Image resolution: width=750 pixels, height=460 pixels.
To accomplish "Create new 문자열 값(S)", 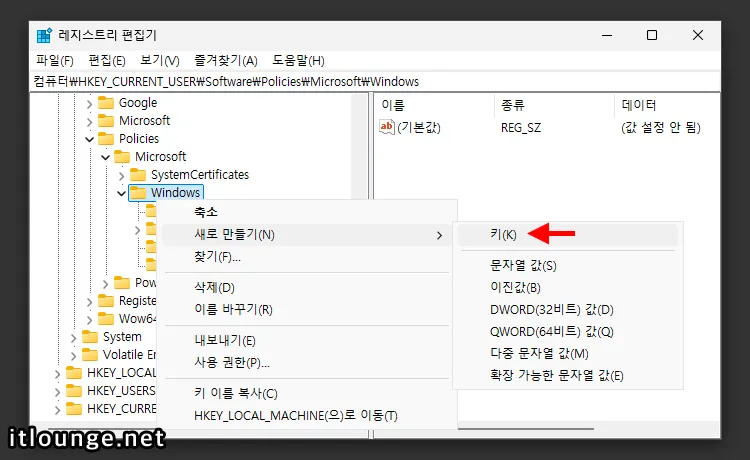I will pyautogui.click(x=568, y=265).
